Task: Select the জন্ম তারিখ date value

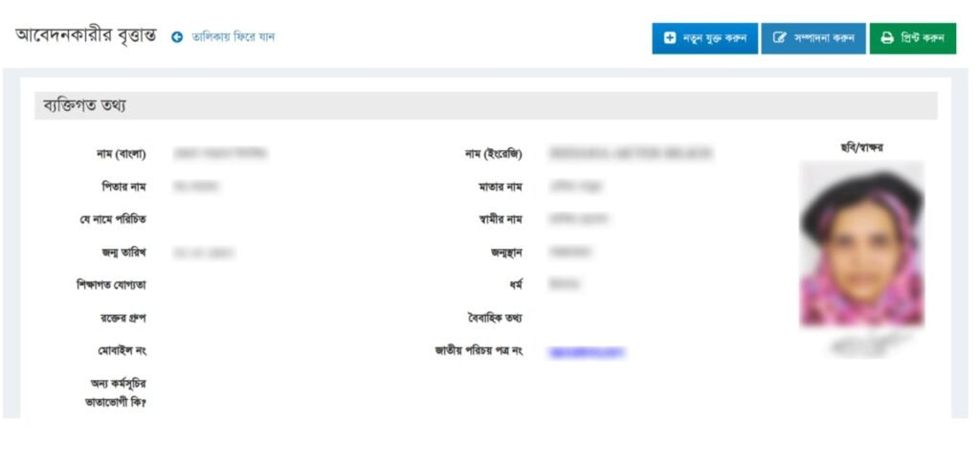Action: (204, 254)
